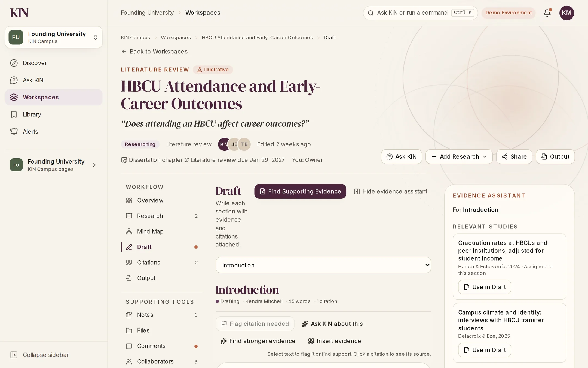The height and width of the screenshot is (368, 588).
Task: Click the Output button in header
Action: [x=555, y=156]
